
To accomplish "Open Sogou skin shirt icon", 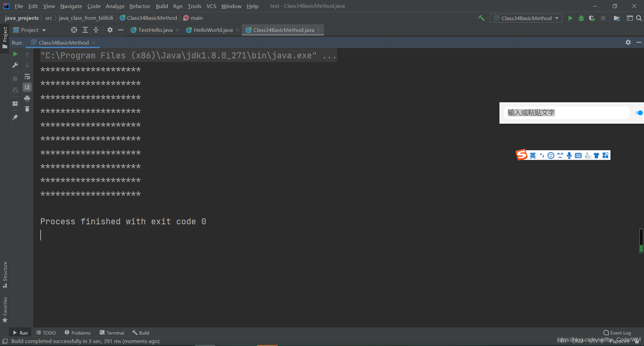I will point(596,155).
